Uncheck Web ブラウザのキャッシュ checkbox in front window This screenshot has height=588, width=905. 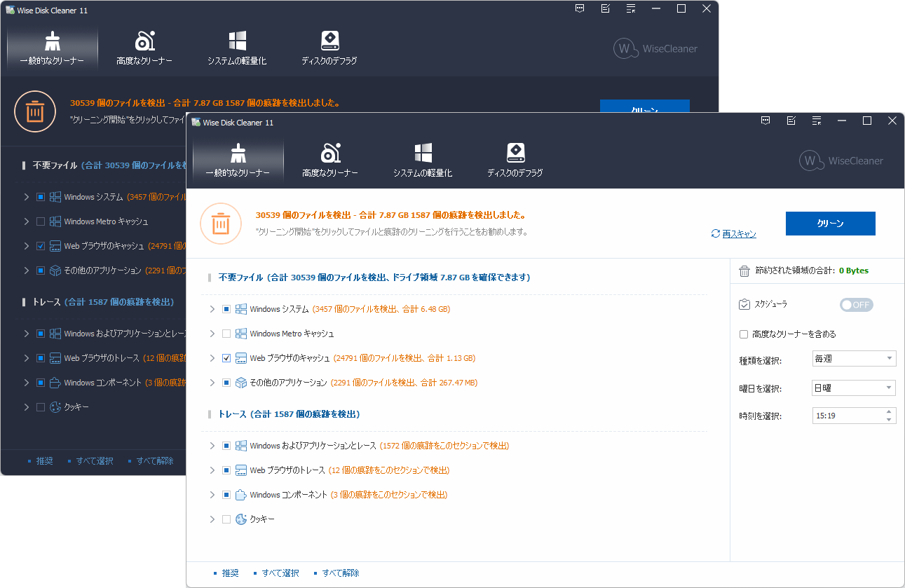[x=226, y=358]
